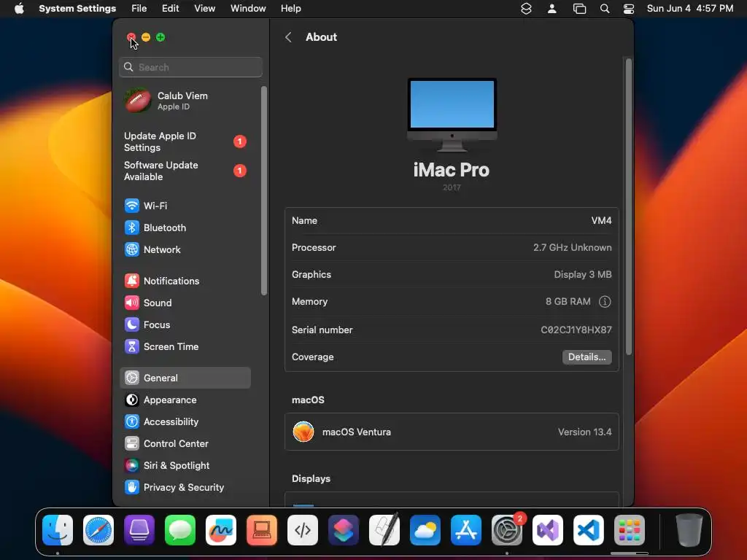Image resolution: width=747 pixels, height=560 pixels.
Task: Click the sidebar vertical scrollbar
Action: (x=264, y=190)
